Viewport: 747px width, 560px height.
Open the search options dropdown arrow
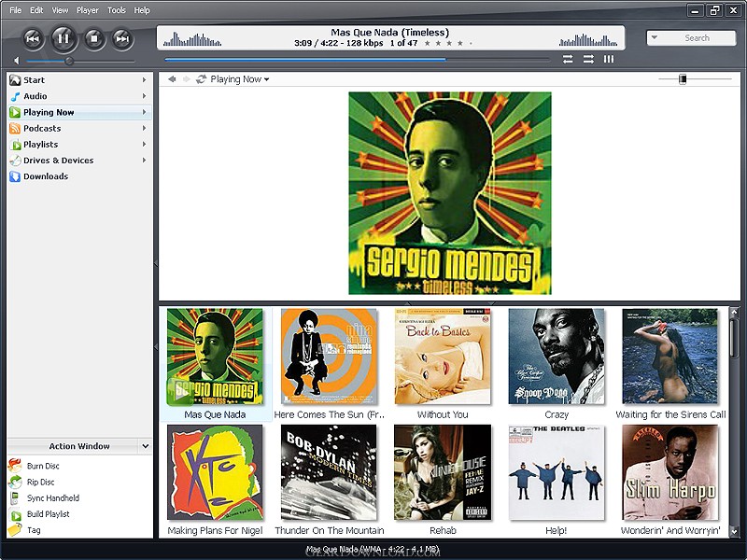click(x=655, y=37)
